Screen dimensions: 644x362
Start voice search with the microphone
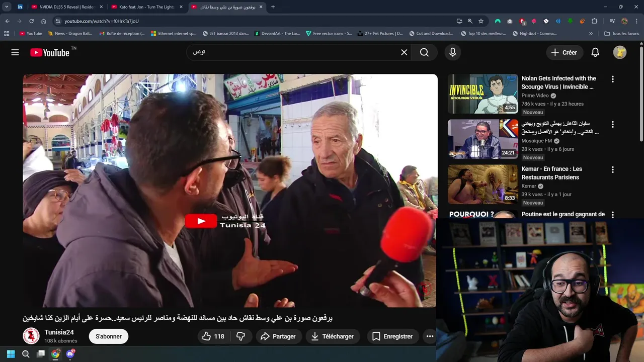(453, 52)
